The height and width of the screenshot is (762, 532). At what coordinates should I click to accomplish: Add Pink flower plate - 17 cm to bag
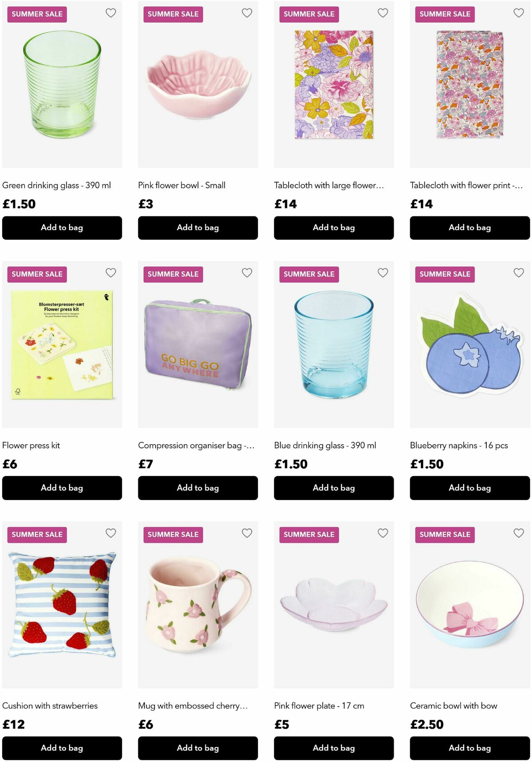(x=334, y=748)
